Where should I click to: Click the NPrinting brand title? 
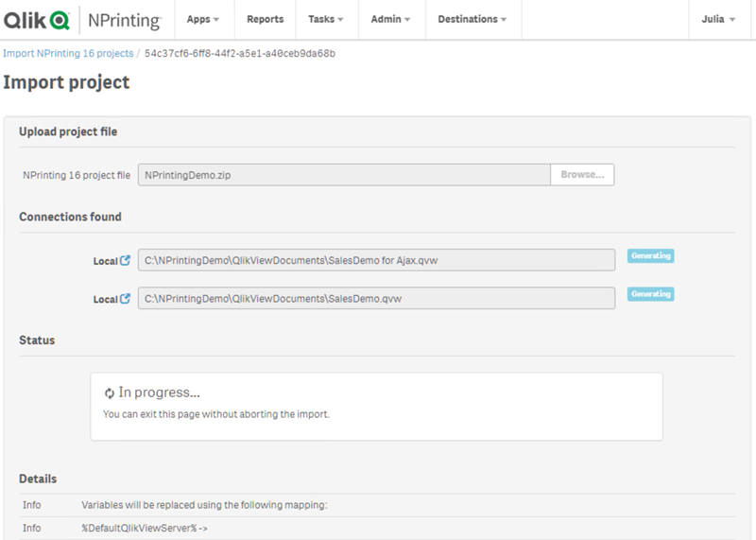[124, 19]
